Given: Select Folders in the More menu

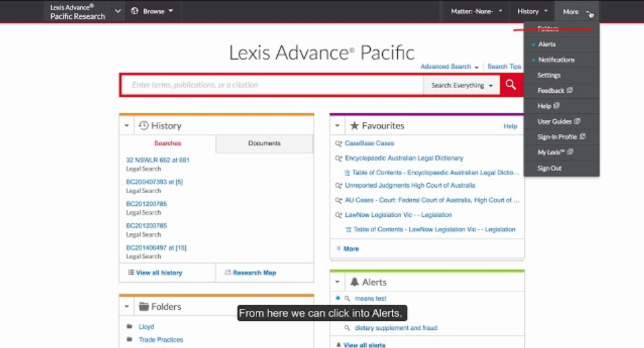Looking at the screenshot, I should click(x=548, y=29).
